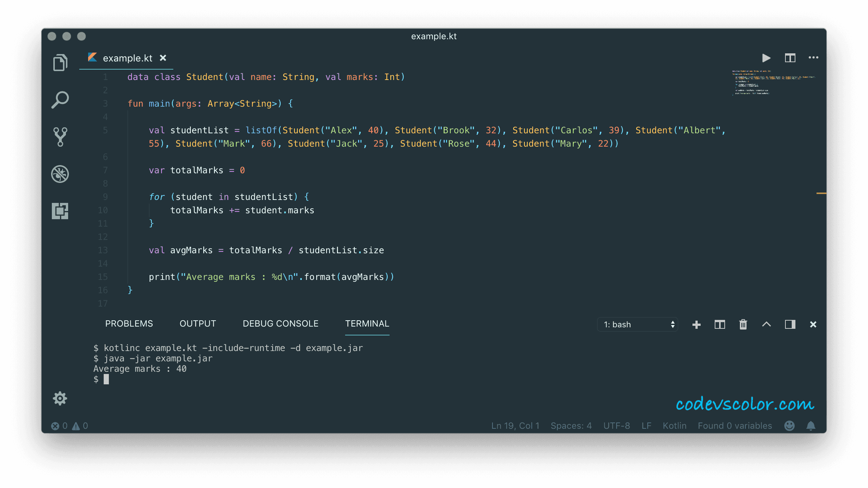Screen dimensions: 868x488
Task: Open the Debug panel in activity bar
Action: coord(60,174)
